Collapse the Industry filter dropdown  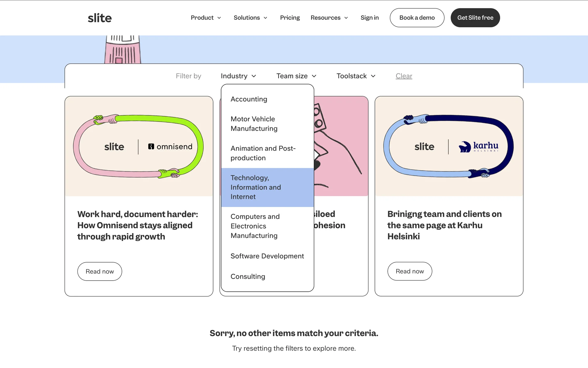click(238, 76)
